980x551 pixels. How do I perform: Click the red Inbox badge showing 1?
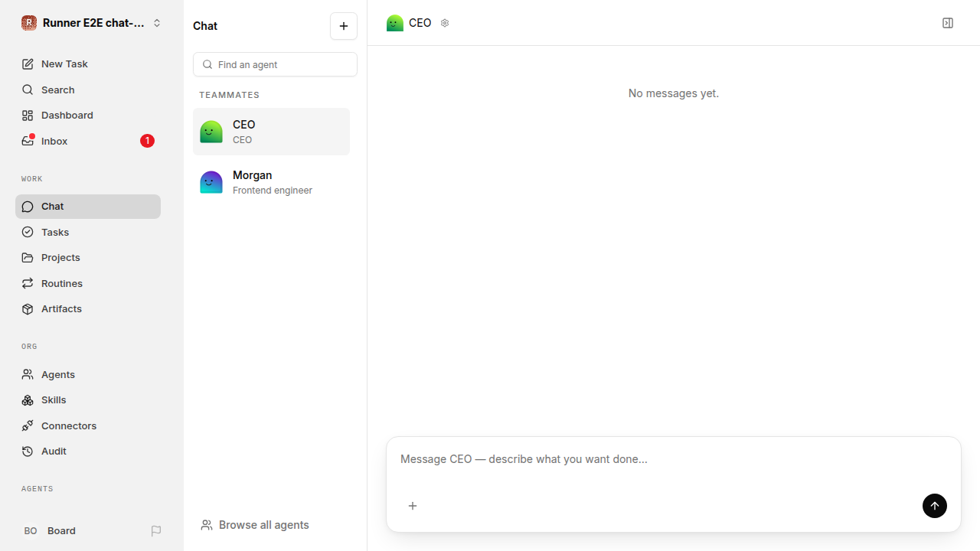(x=147, y=141)
